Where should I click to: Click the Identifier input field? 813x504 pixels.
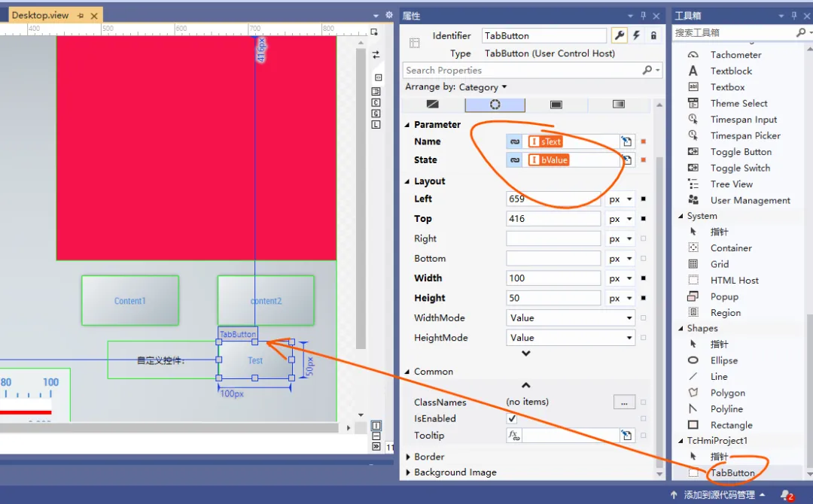[x=544, y=36]
